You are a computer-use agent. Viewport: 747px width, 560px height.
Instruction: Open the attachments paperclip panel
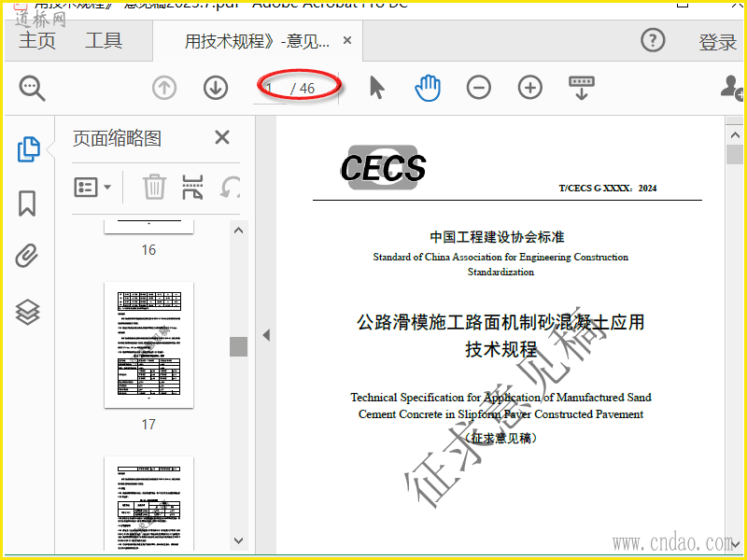(27, 256)
